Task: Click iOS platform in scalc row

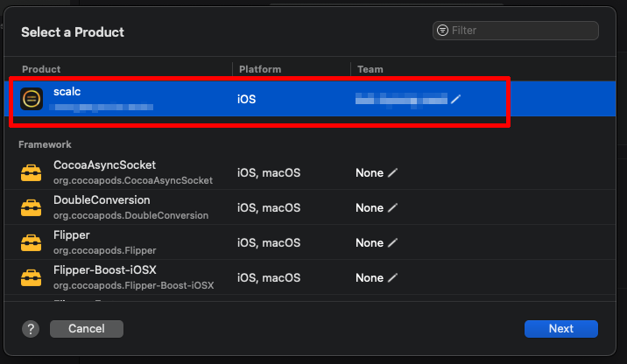Action: [x=246, y=99]
